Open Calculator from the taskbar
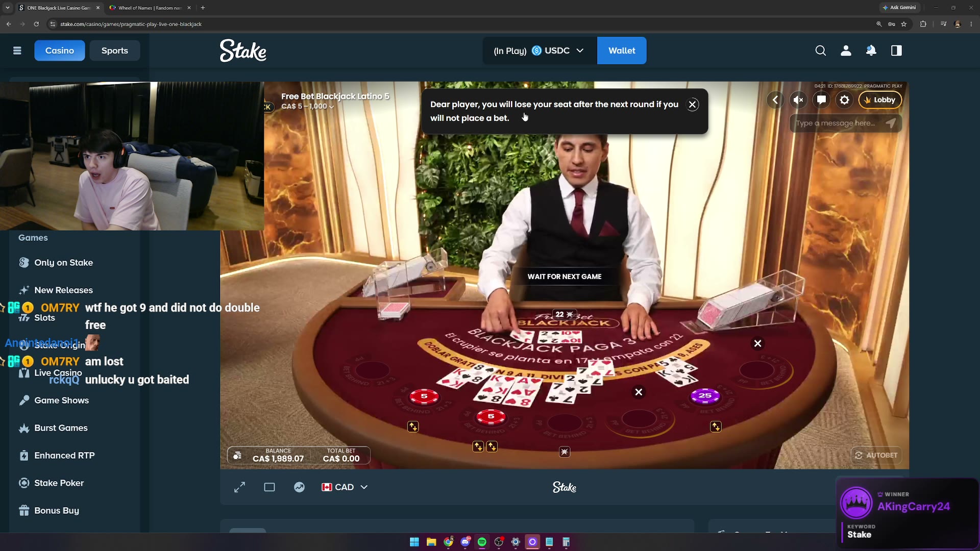 (x=566, y=542)
